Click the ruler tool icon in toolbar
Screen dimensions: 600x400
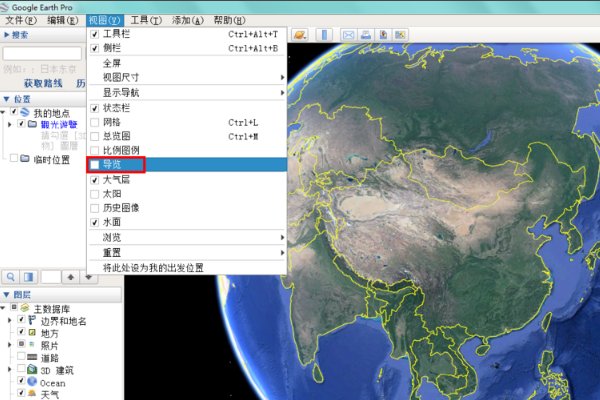[324, 35]
